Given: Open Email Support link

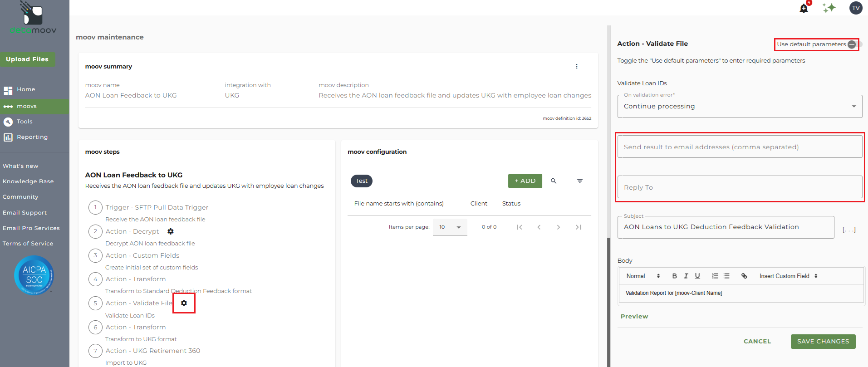Looking at the screenshot, I should (25, 213).
